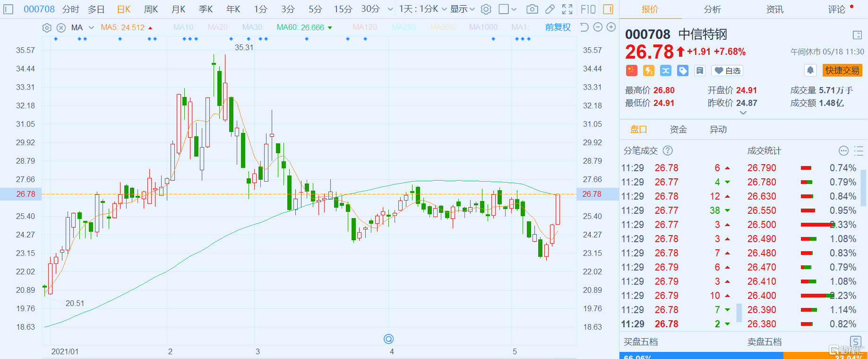Select the 15分 period button
Screen dimensions: 868x359
click(x=343, y=9)
